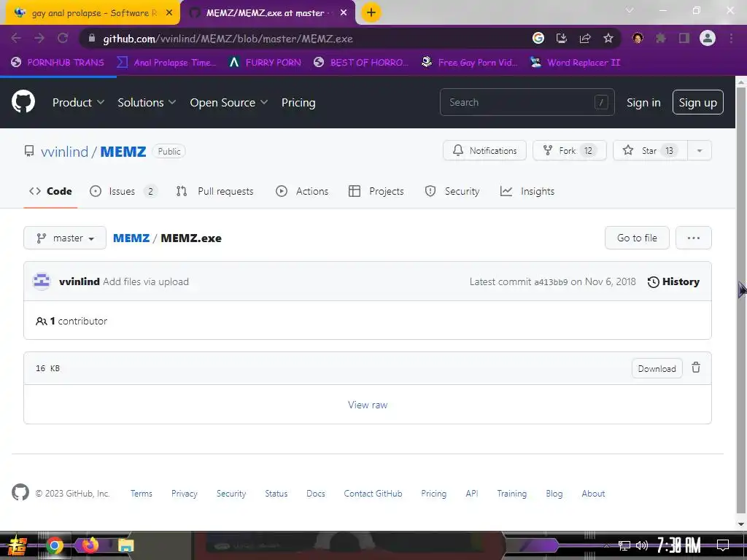This screenshot has width=747, height=560.
Task: Fork the repository
Action: (x=569, y=150)
